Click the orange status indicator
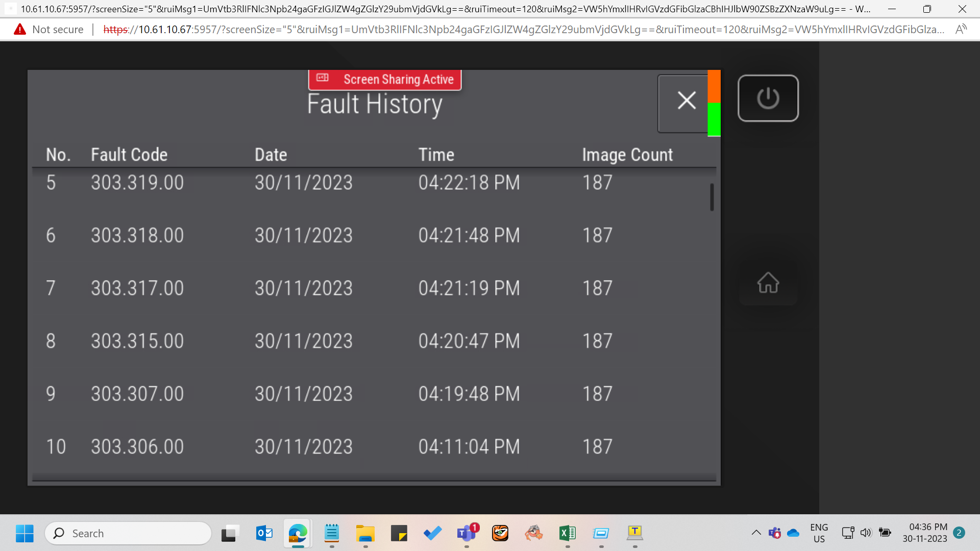The height and width of the screenshot is (551, 980). click(x=714, y=86)
